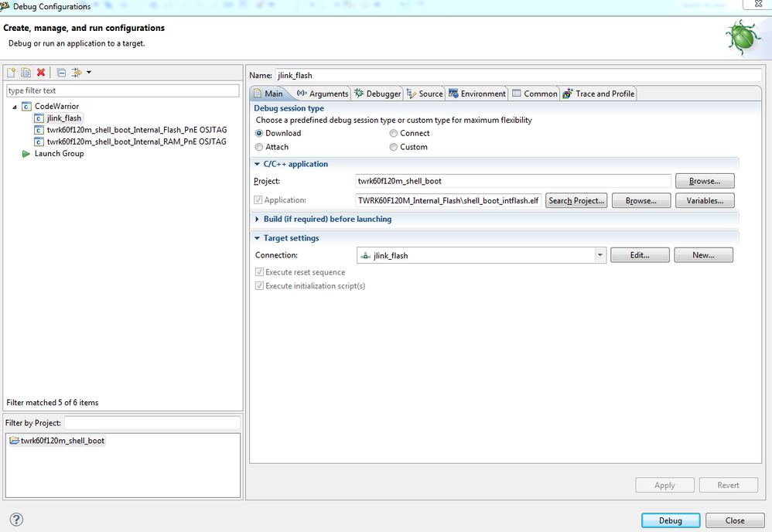Select jlink_flash configuration in tree
The width and height of the screenshot is (772, 532).
pos(64,118)
